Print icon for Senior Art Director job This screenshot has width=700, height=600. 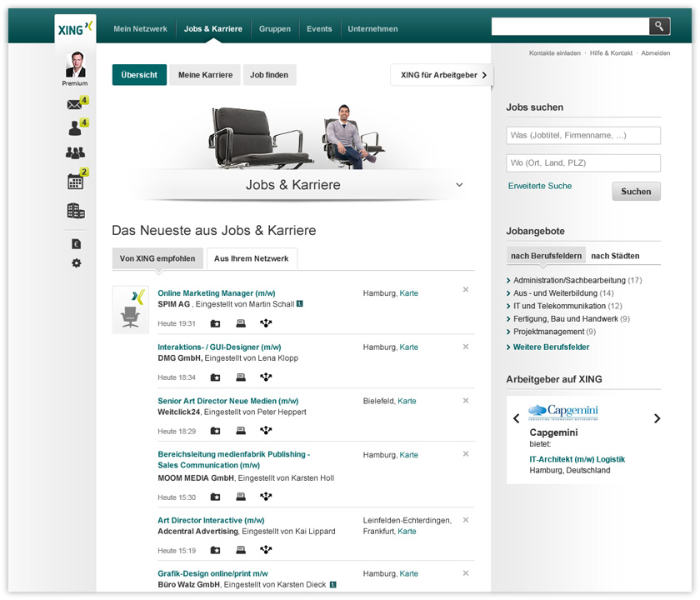(241, 431)
